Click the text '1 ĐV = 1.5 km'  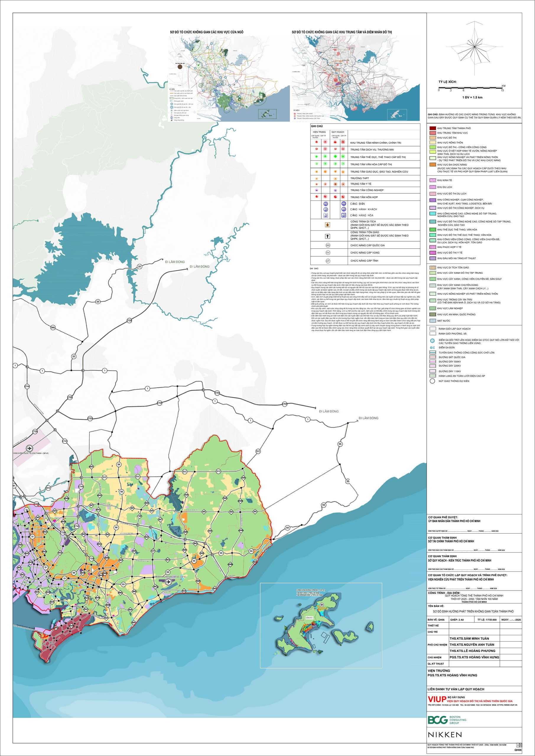tap(472, 97)
